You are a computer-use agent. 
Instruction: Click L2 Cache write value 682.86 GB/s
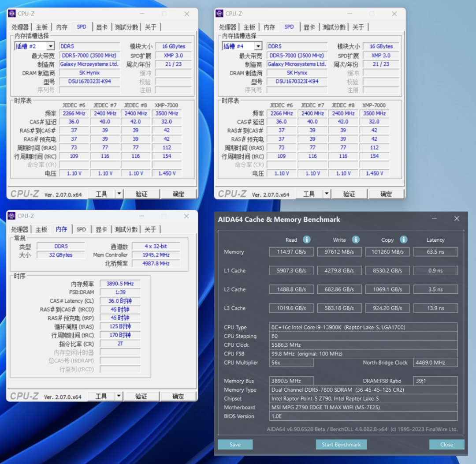(x=339, y=289)
